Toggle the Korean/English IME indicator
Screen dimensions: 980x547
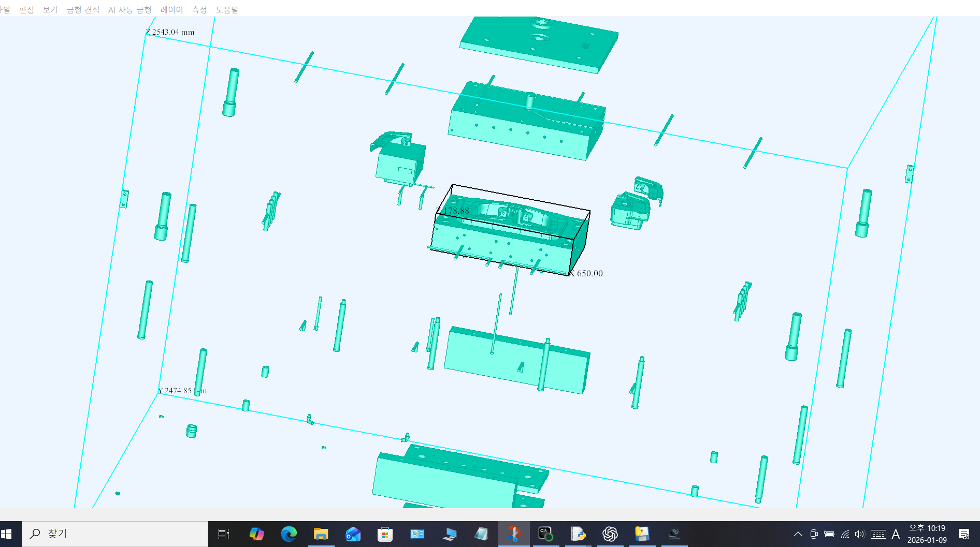tap(896, 534)
